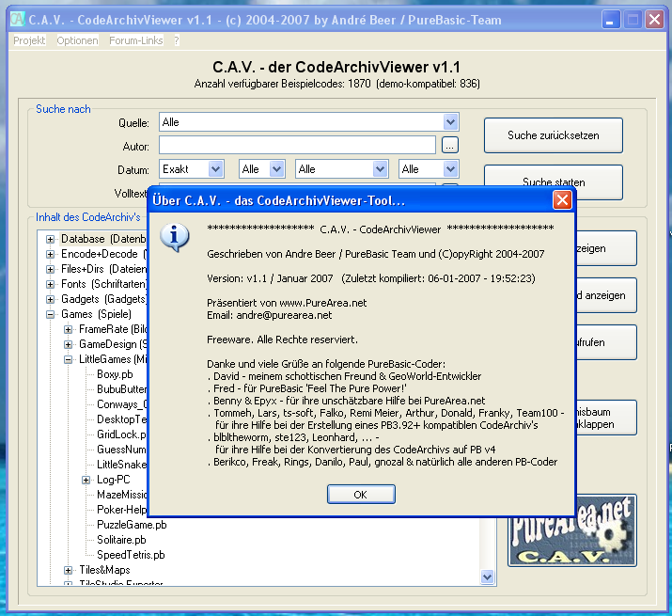Click the blue info icon in the dialog

[x=175, y=237]
